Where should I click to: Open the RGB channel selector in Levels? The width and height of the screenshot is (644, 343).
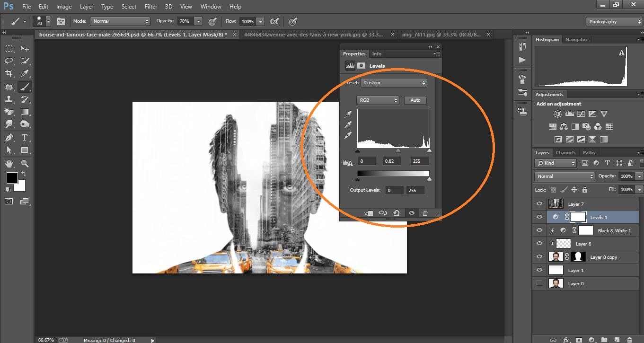tap(377, 100)
